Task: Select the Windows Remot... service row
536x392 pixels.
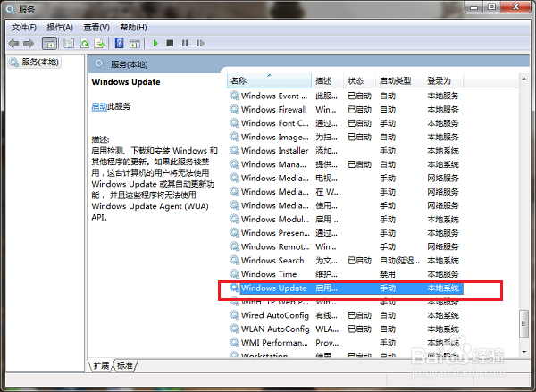Action: click(346, 246)
